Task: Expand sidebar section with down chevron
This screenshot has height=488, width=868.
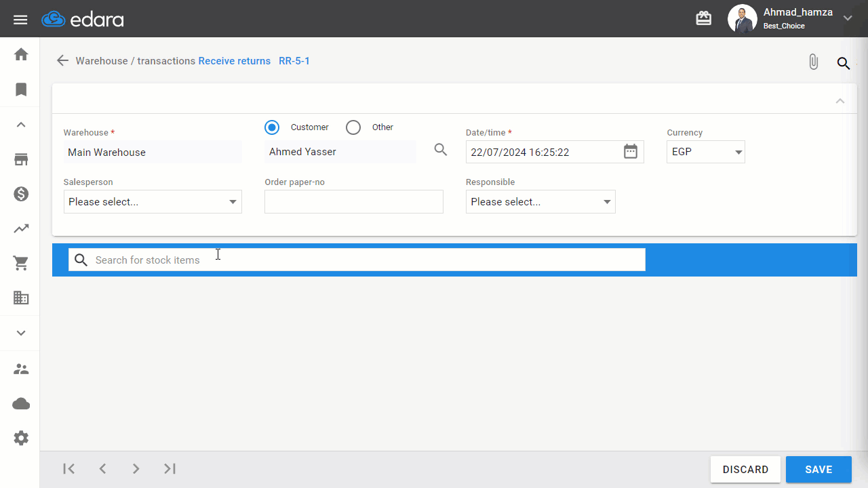Action: click(21, 333)
